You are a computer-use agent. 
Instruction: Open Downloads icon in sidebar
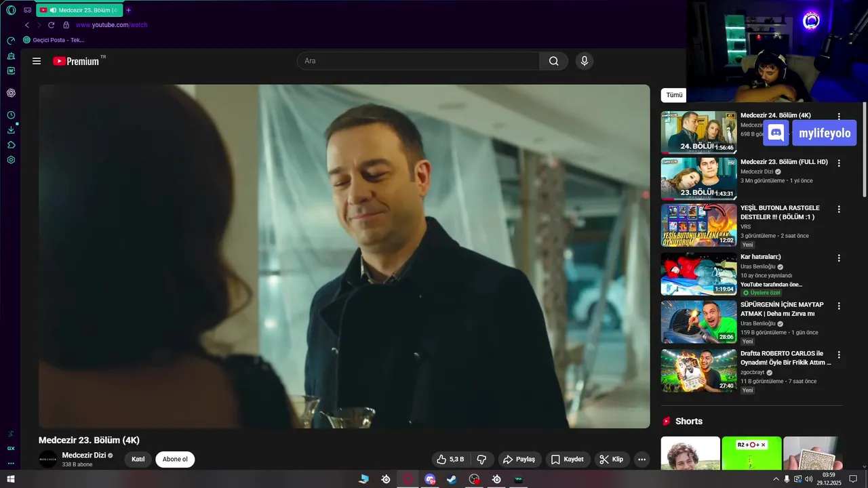click(11, 130)
